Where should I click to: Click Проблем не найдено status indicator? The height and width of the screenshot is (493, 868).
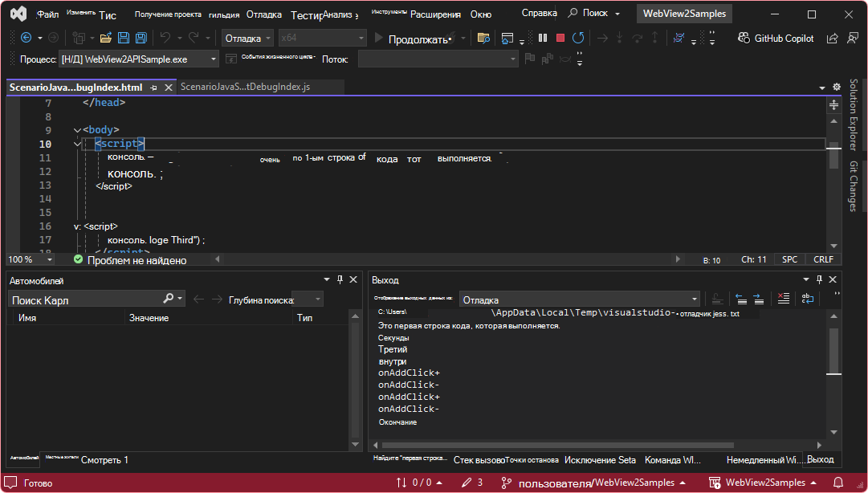pyautogui.click(x=130, y=260)
